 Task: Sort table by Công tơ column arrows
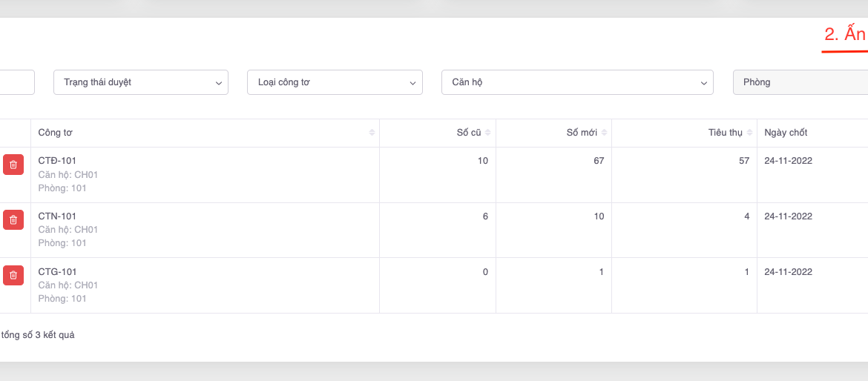tap(372, 133)
